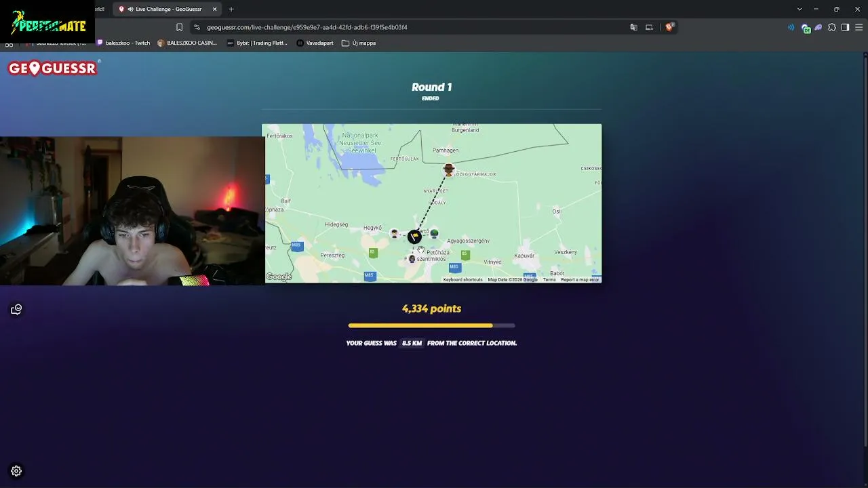Open the settings gear icon

pyautogui.click(x=16, y=471)
